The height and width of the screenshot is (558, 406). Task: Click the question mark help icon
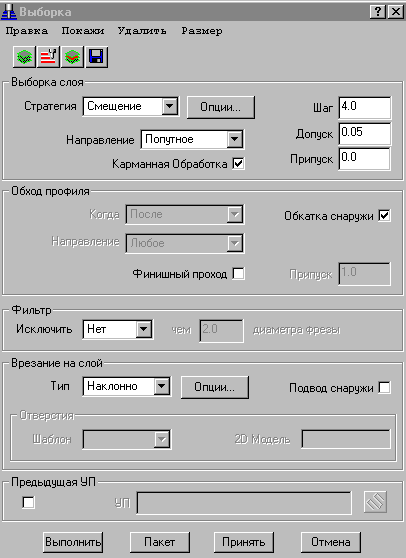(x=378, y=12)
